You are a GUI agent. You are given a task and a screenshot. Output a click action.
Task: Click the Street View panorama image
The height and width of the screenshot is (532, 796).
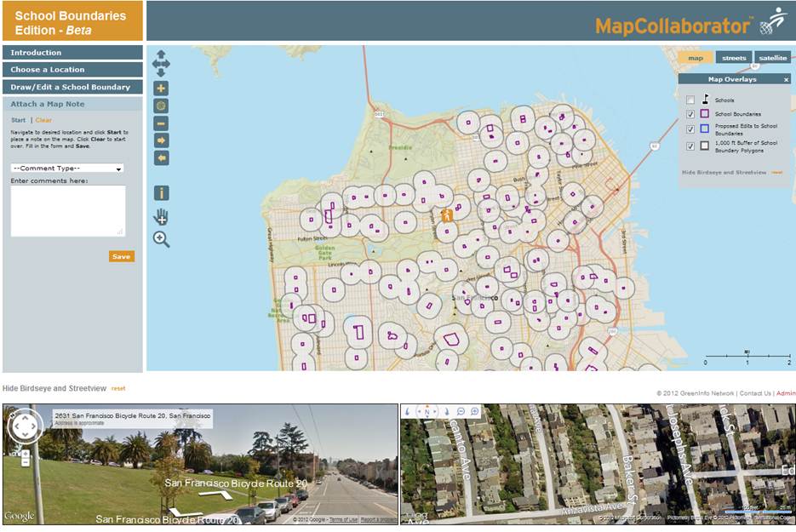click(201, 465)
